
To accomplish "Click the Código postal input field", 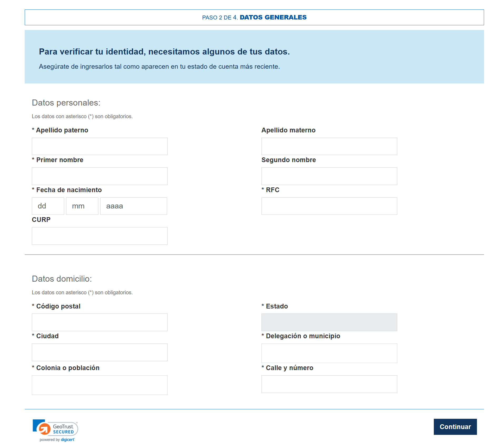I will (99, 322).
